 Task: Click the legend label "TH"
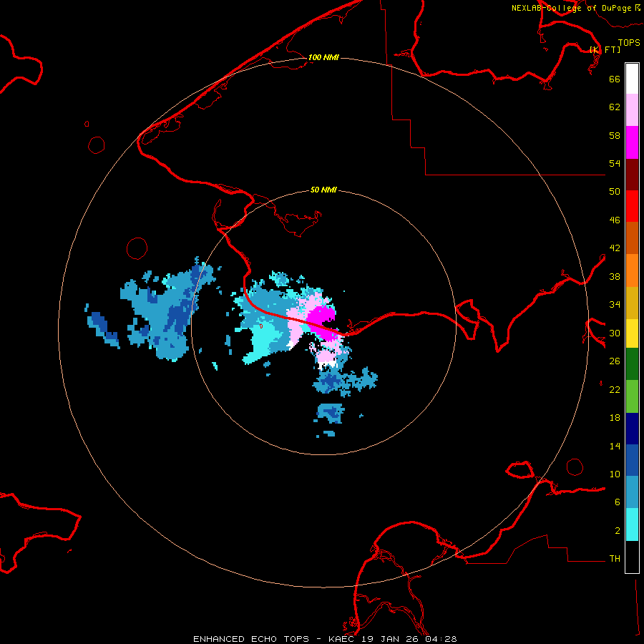click(615, 559)
